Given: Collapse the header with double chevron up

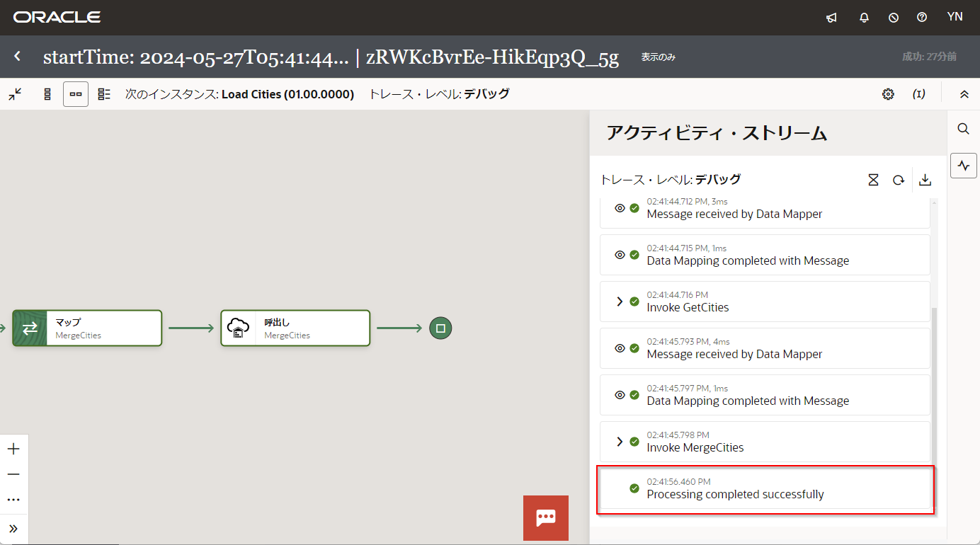Looking at the screenshot, I should coord(964,94).
